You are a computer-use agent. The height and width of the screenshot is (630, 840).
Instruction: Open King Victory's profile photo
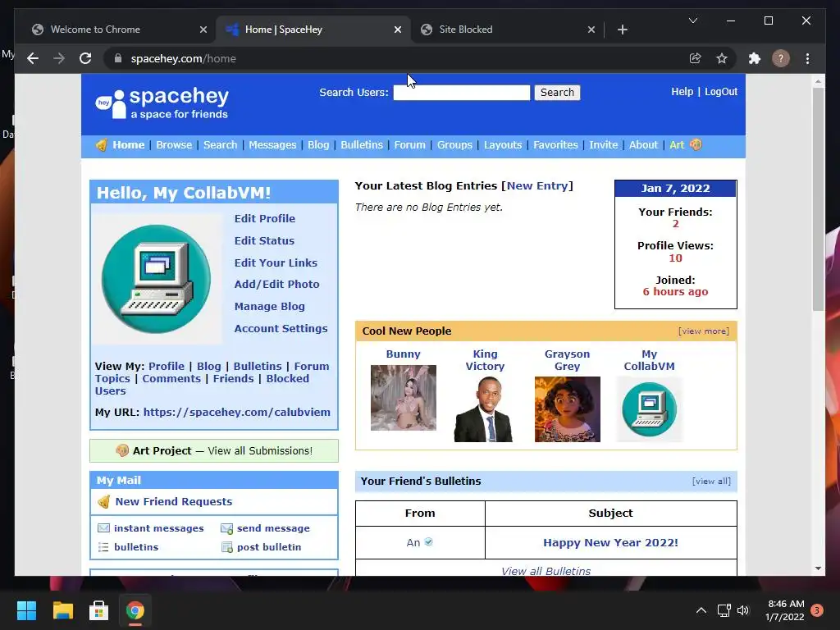coord(485,409)
